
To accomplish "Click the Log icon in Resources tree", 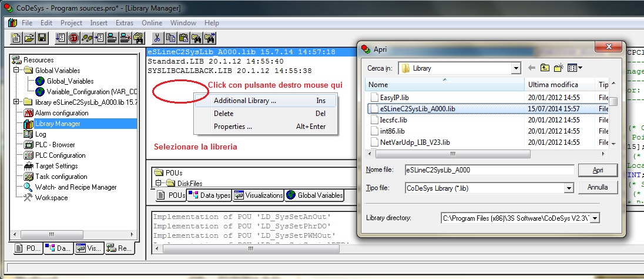I will (x=28, y=134).
